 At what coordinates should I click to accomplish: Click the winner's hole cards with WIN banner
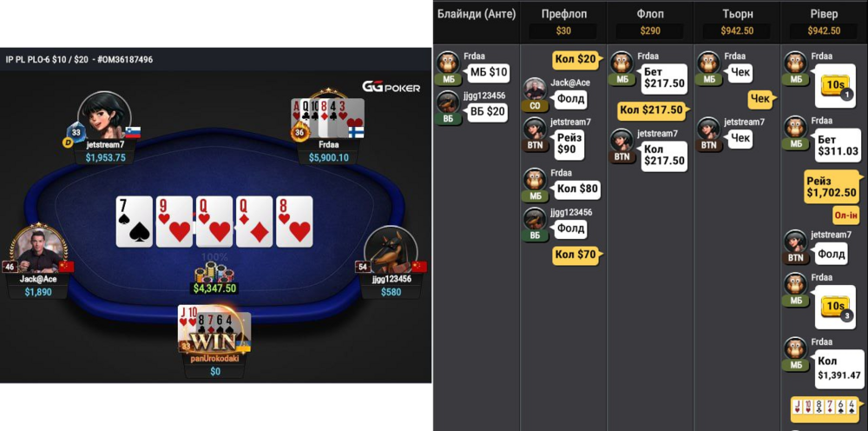pyautogui.click(x=214, y=331)
